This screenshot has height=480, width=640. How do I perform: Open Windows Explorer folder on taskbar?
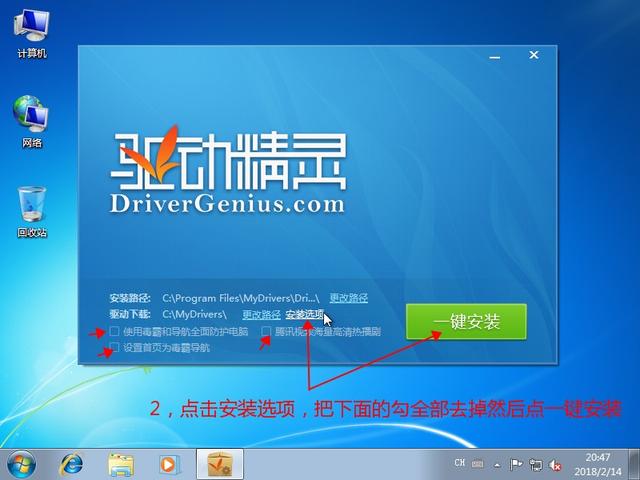pyautogui.click(x=121, y=464)
